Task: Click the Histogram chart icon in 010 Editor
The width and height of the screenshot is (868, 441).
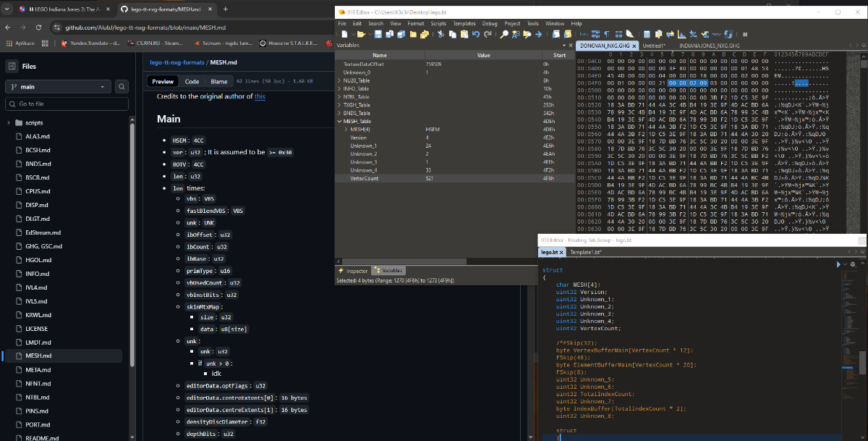Action: click(x=681, y=34)
